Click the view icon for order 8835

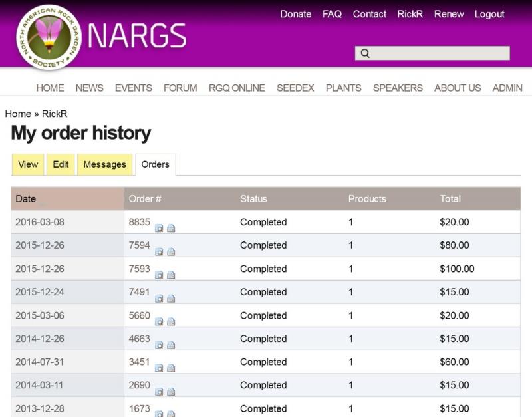pyautogui.click(x=159, y=228)
